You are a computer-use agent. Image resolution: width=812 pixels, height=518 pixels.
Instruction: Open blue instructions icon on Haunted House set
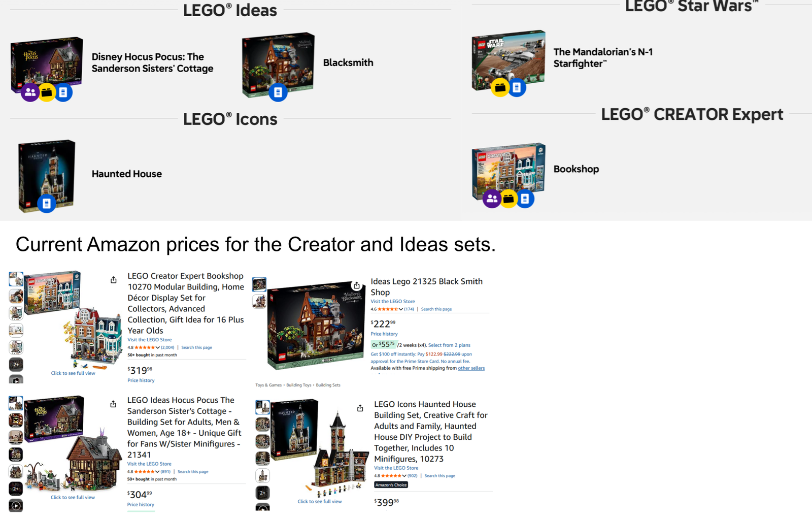(x=46, y=204)
